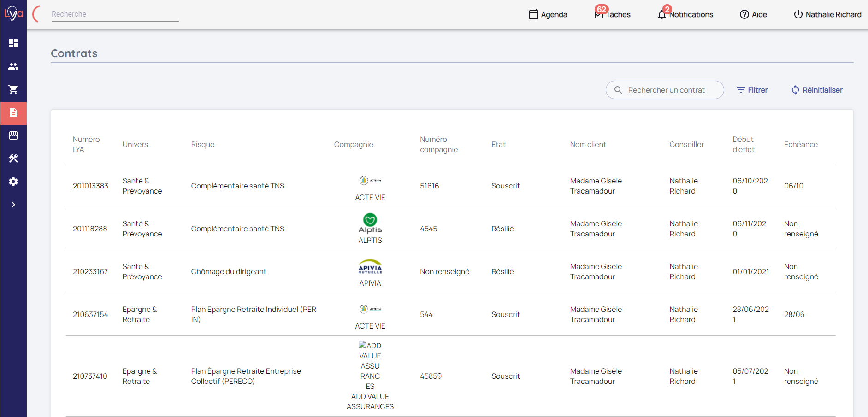Open Tâches with 62 badge
Screen dimensions: 868x417
tap(613, 15)
